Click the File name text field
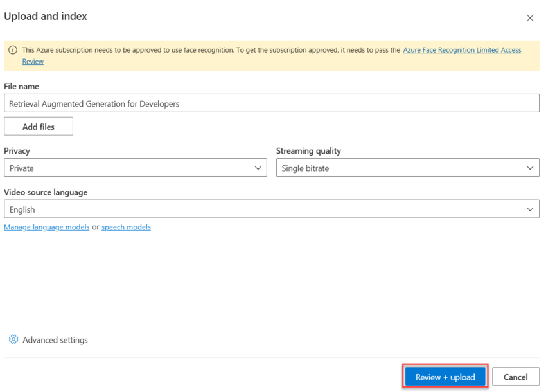 pyautogui.click(x=271, y=103)
